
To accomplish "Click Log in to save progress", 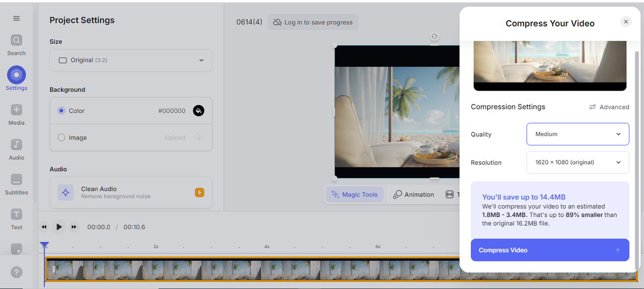I will click(313, 22).
